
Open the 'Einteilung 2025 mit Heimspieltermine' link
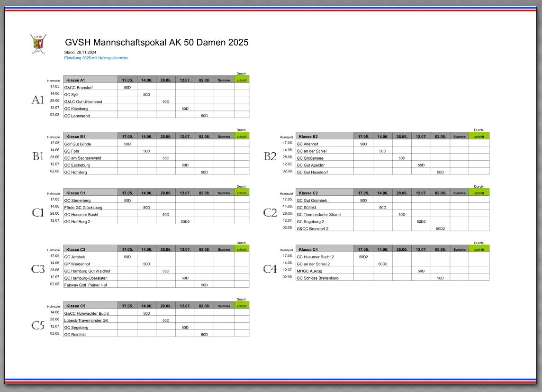96,58
